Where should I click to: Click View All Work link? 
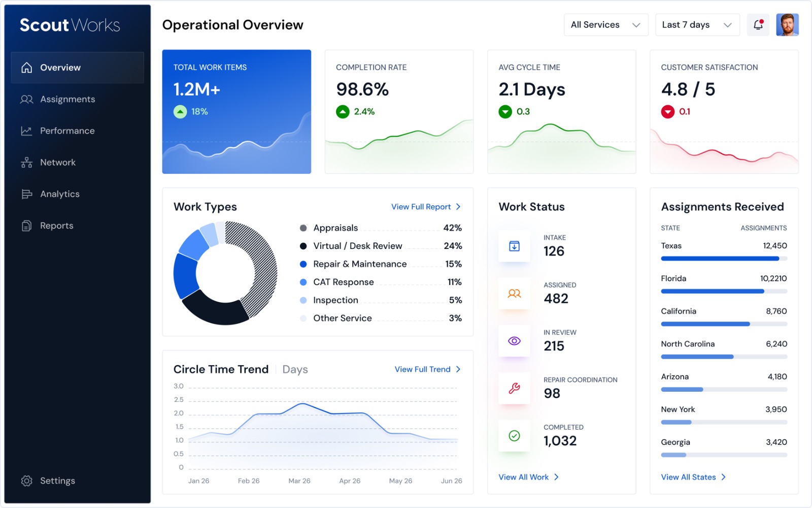528,477
